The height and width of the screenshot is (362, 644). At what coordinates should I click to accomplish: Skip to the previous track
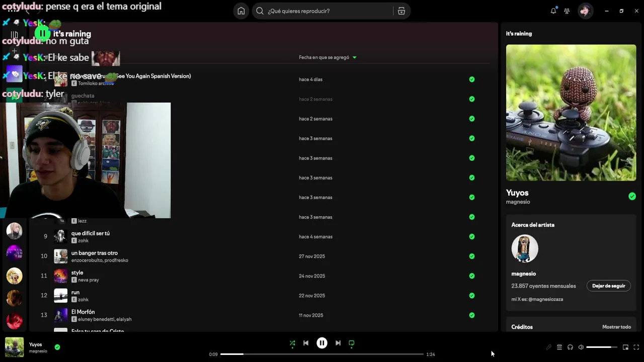pyautogui.click(x=306, y=343)
